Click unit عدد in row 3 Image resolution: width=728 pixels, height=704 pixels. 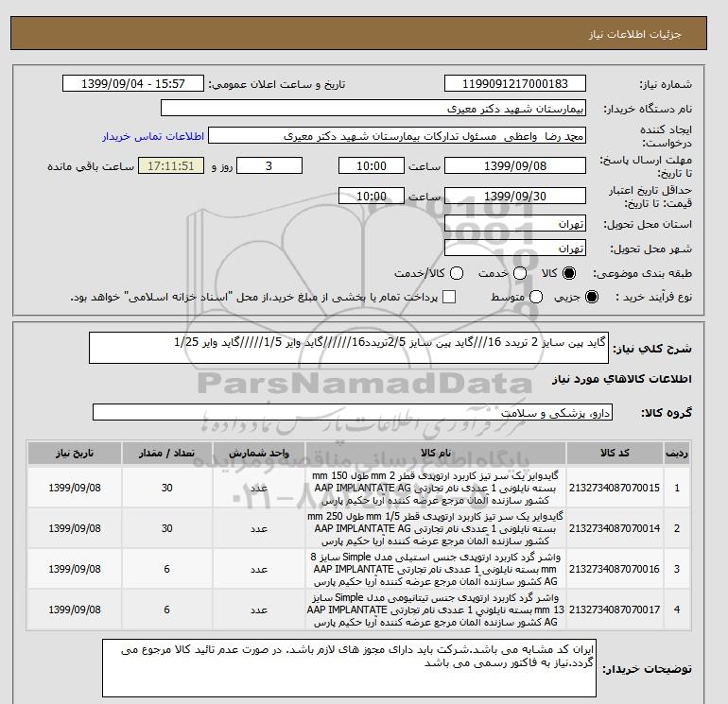[259, 570]
